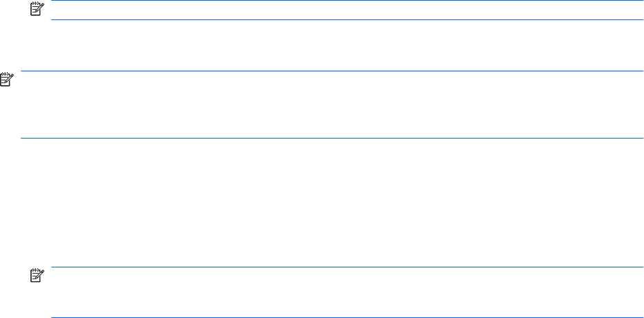Image resolution: width=644 pixels, height=318 pixels.
Task: Click blue line beside leftmost note icon
Action: [332, 71]
